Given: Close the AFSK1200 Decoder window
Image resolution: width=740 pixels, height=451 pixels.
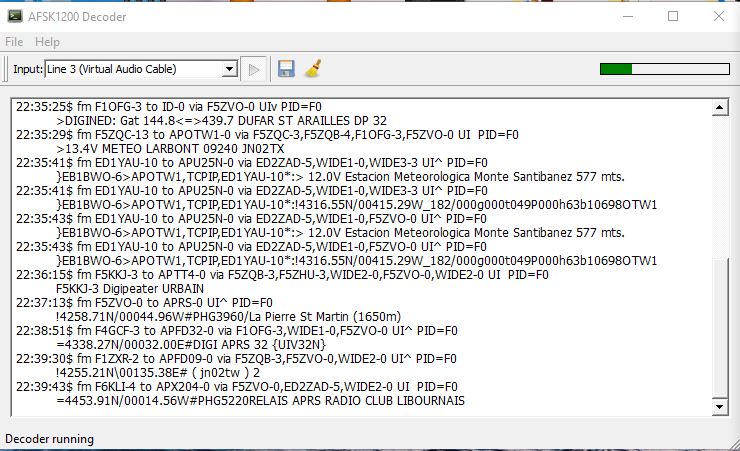Looking at the screenshot, I should click(x=718, y=17).
